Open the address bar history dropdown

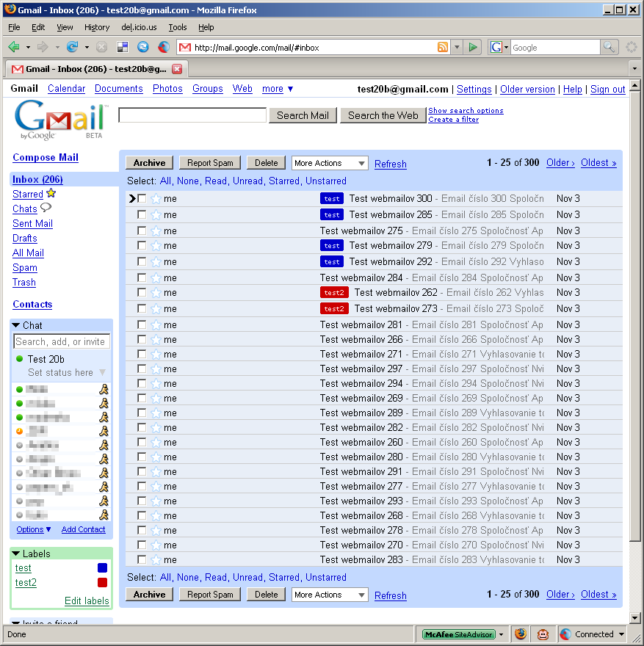point(457,48)
